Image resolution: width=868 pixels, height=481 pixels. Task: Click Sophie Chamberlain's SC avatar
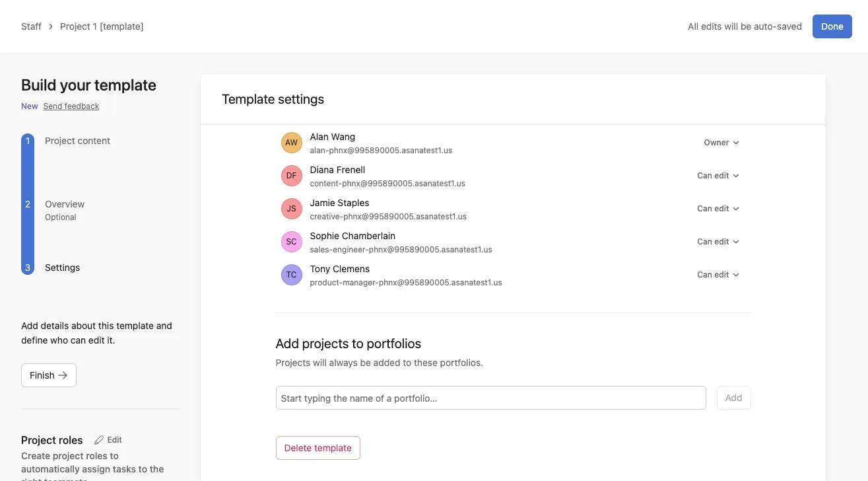291,242
